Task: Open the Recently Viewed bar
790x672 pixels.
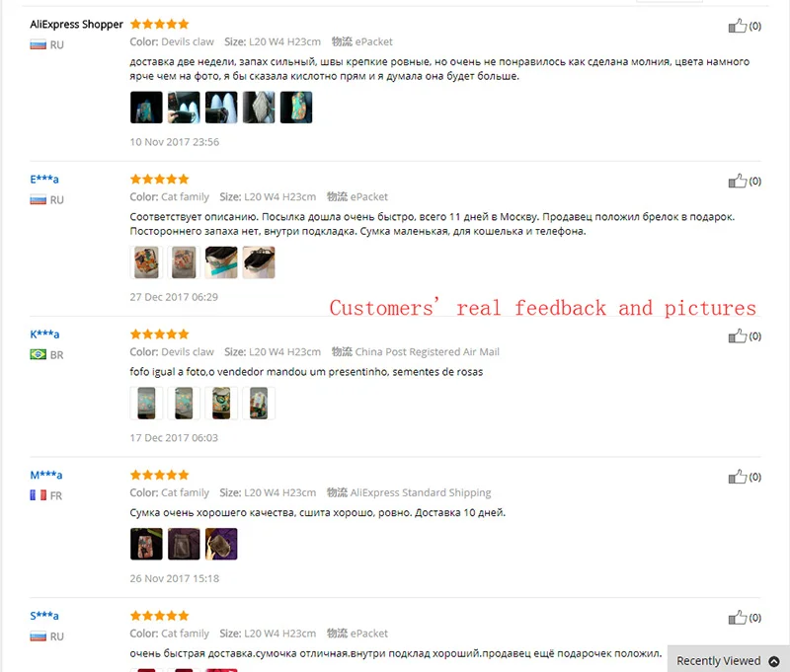Action: coord(728,659)
